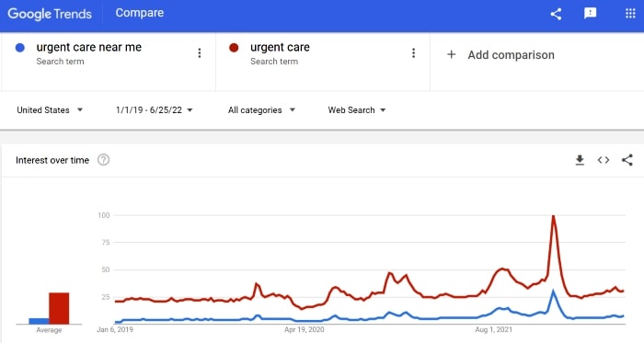Open the 1/1/19 - 6/25/22 date range dropdown
This screenshot has width=644, height=343.
[x=155, y=110]
